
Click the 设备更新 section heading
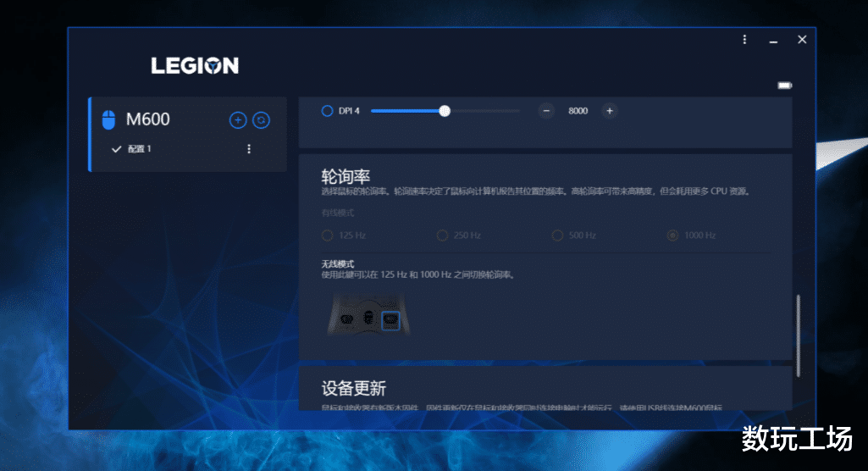[354, 388]
